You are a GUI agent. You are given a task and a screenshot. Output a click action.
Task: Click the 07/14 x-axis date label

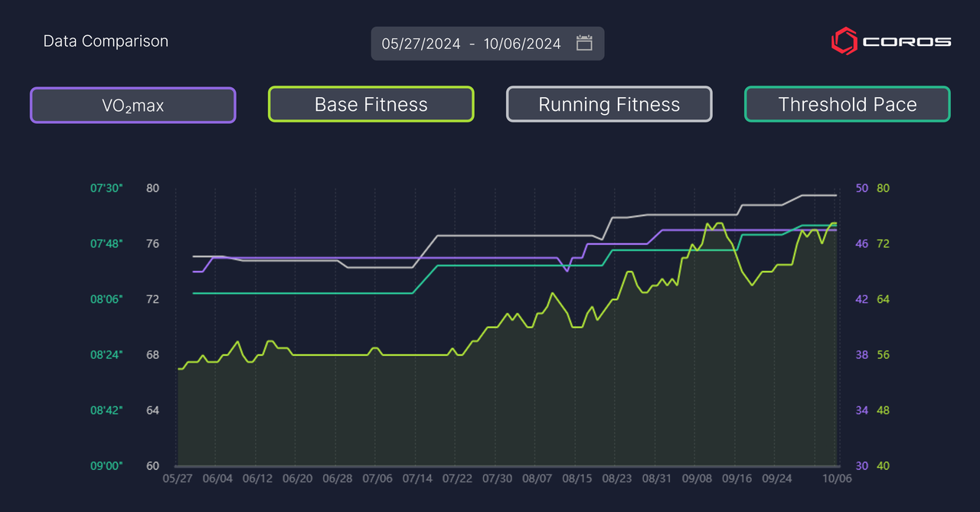pos(417,478)
